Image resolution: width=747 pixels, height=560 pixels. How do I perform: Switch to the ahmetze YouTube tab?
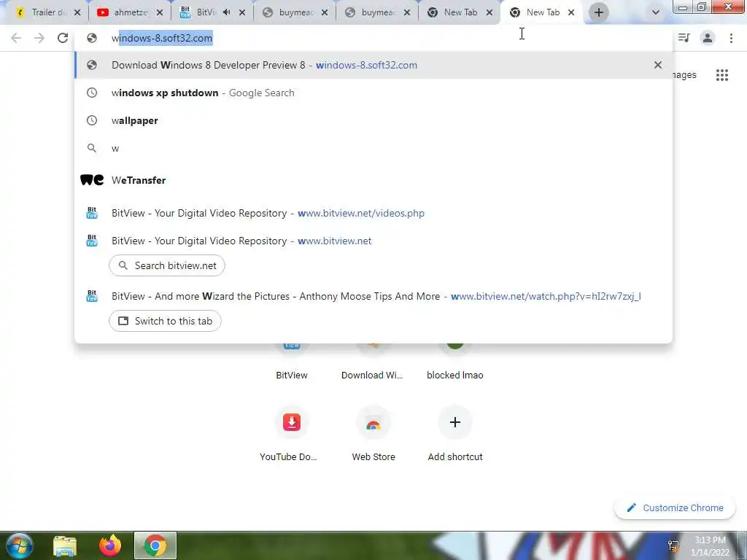click(x=128, y=12)
